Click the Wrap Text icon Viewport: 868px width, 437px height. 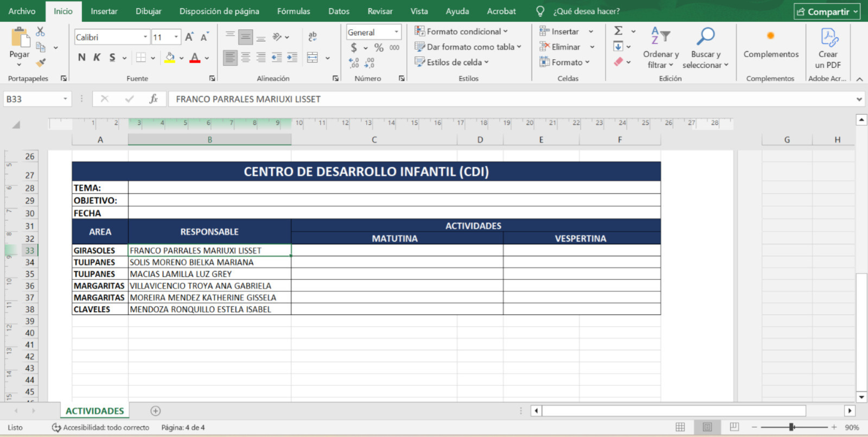coord(312,36)
